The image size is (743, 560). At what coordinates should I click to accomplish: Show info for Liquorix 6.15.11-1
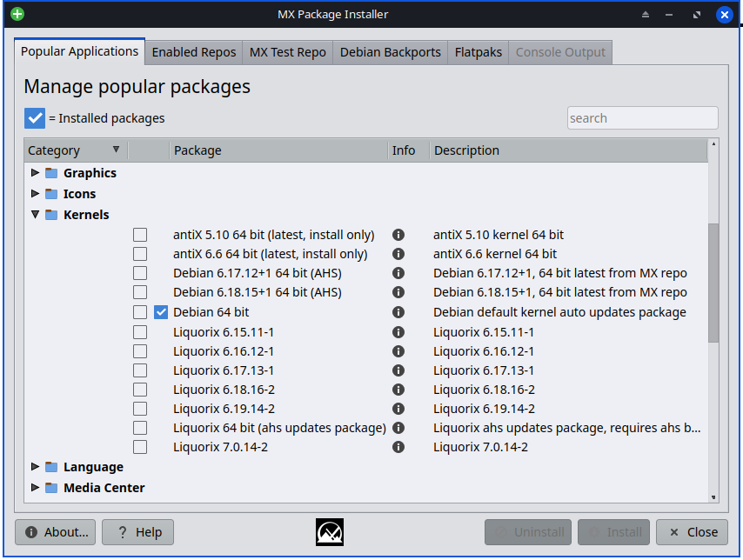[398, 332]
